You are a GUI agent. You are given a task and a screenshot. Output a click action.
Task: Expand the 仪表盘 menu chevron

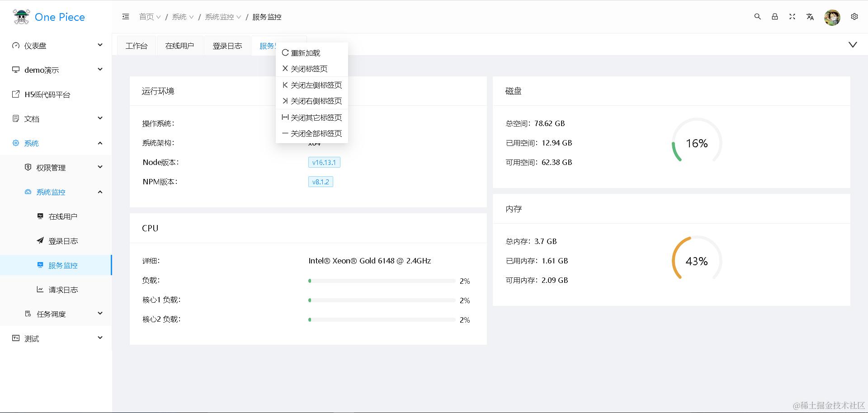coord(100,45)
